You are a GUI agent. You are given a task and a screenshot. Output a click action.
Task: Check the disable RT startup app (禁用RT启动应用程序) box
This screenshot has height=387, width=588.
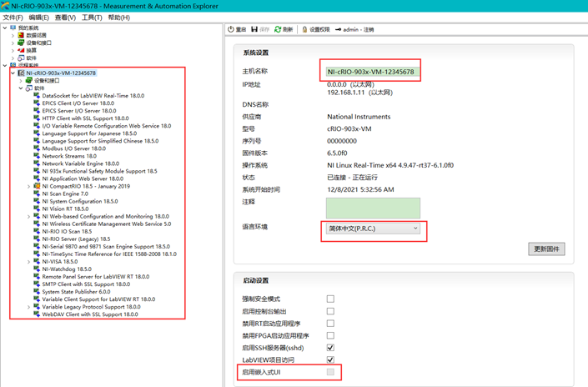coord(330,324)
